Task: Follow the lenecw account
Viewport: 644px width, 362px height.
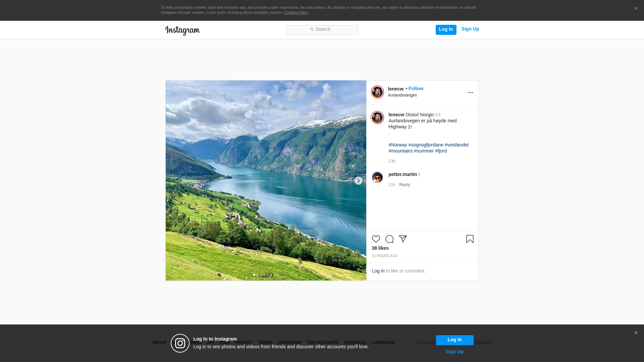Action: click(x=416, y=88)
